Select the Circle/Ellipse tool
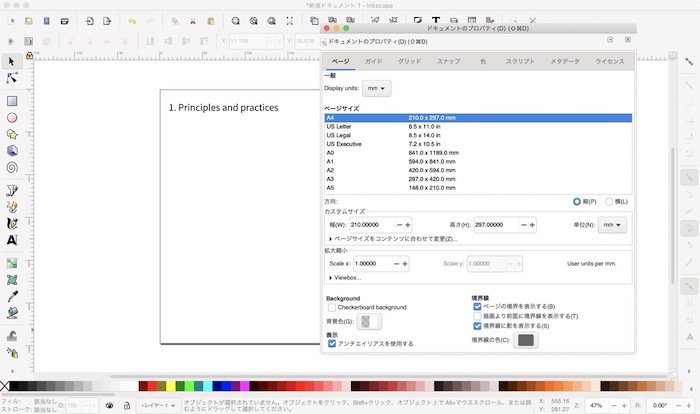 pyautogui.click(x=12, y=117)
